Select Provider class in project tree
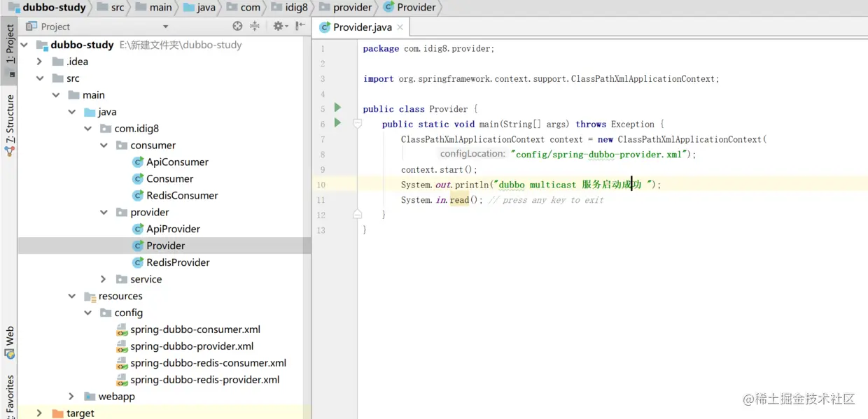Image resolution: width=868 pixels, height=419 pixels. pos(165,246)
